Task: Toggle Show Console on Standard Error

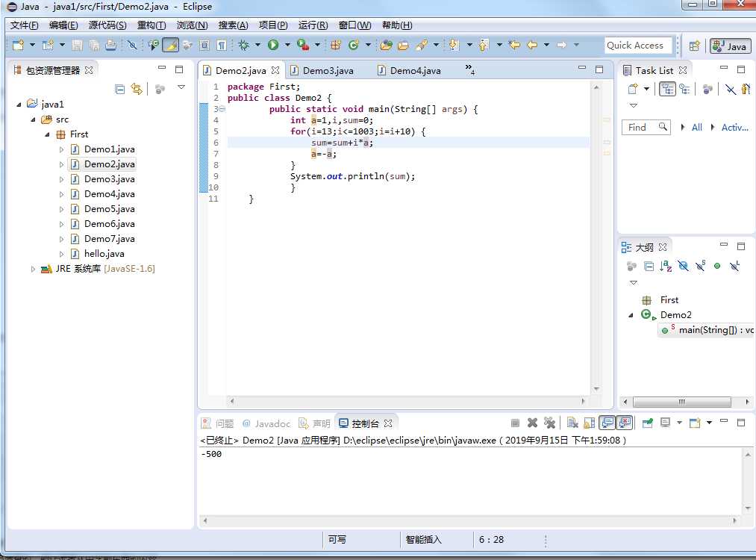Action: [x=625, y=423]
